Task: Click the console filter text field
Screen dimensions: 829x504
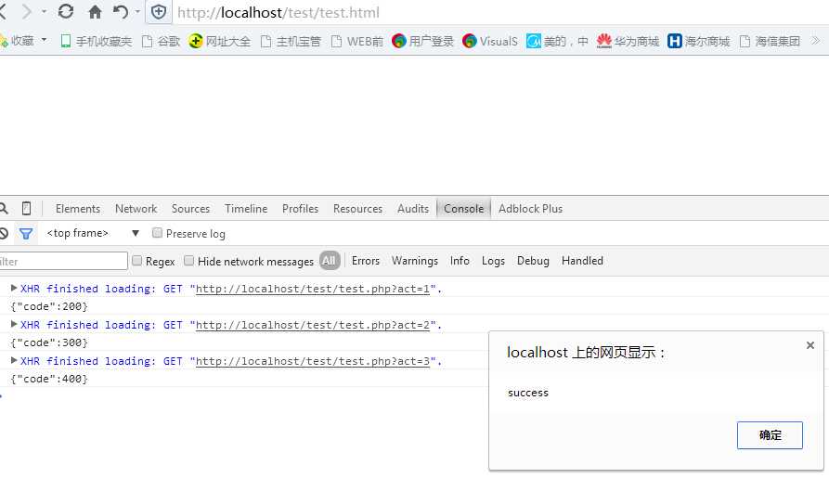Action: point(63,261)
